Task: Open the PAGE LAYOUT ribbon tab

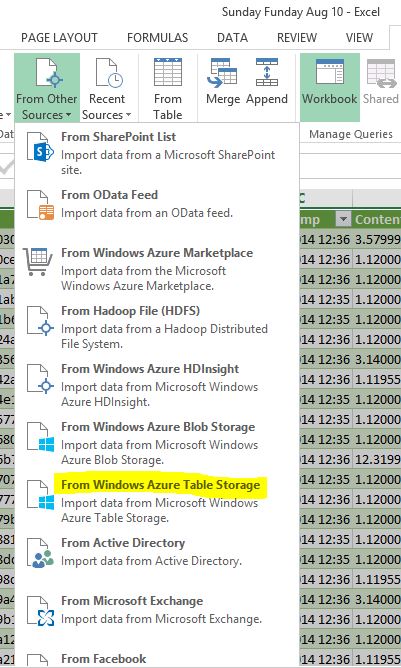Action: point(59,37)
